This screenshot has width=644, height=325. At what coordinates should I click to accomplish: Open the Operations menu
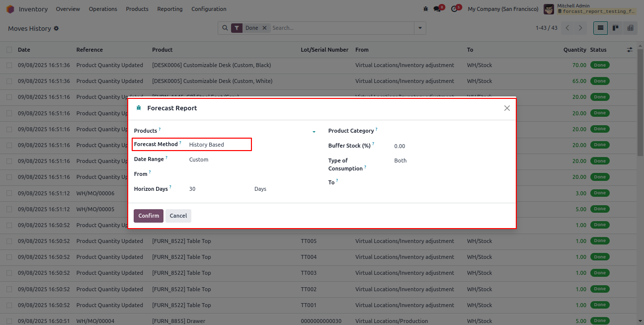coord(103,9)
